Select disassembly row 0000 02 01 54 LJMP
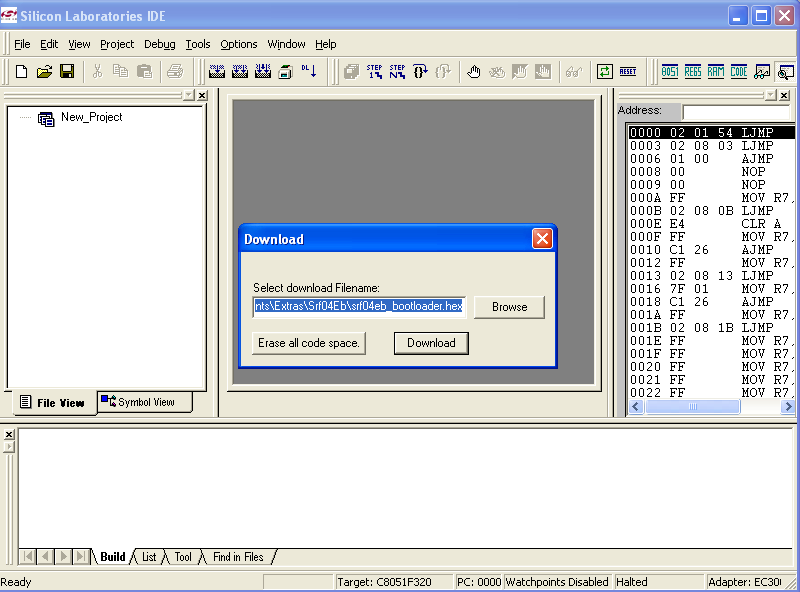800x592 pixels. (712, 133)
